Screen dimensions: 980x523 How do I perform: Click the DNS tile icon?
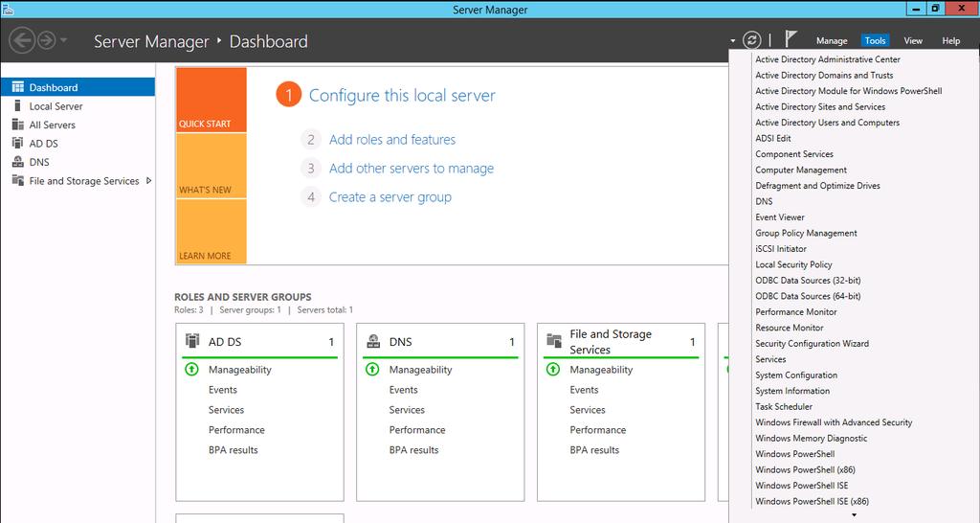pyautogui.click(x=373, y=341)
